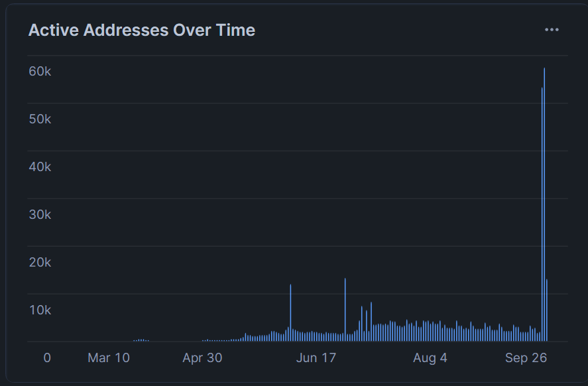Screen dimensions: 588x386
Task: Click the 60k y-axis label
Action: tap(40, 71)
